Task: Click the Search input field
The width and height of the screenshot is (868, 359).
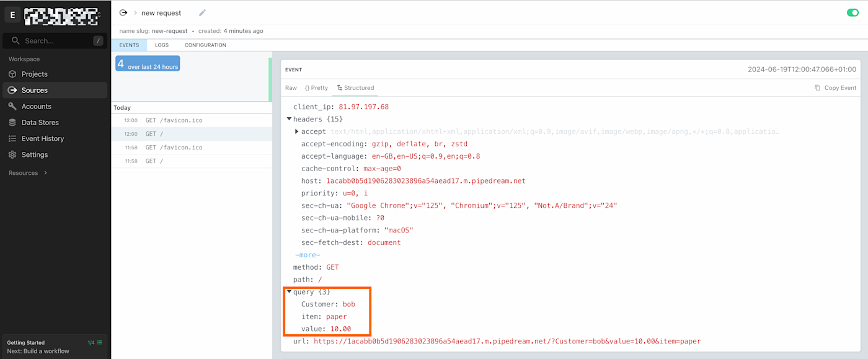Action: click(x=55, y=41)
